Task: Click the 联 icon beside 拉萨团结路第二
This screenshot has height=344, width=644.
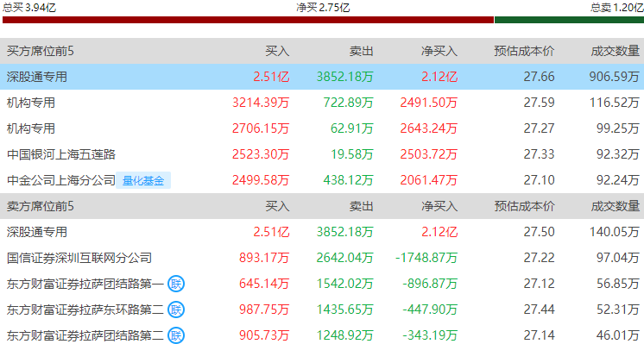Action: [176, 335]
